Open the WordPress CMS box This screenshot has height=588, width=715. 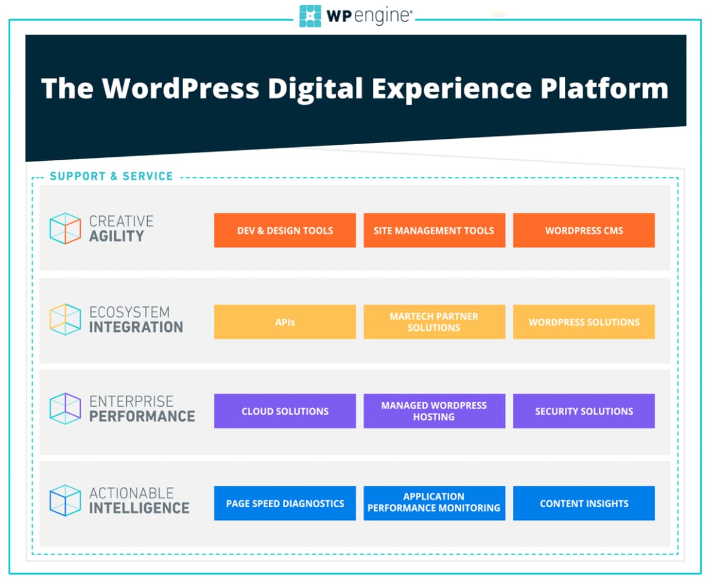584,230
